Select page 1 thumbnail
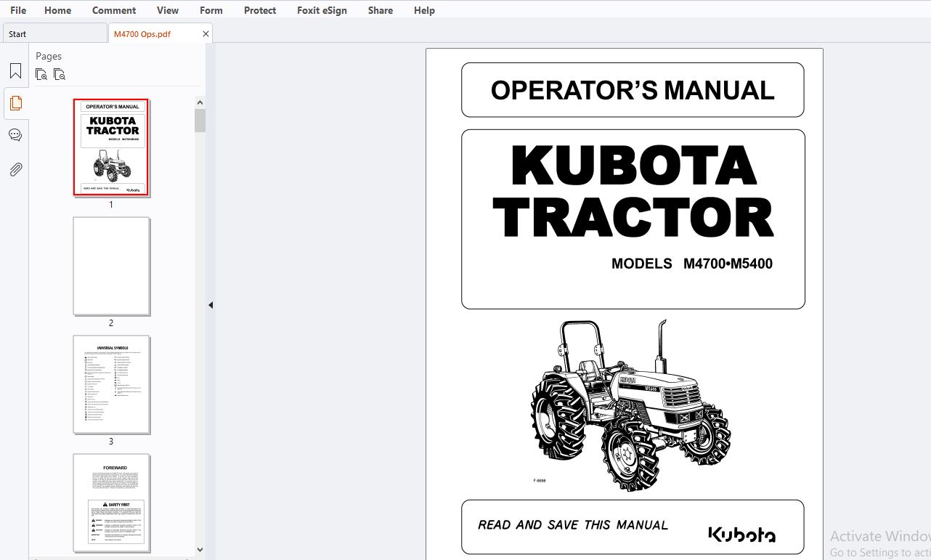Screen dimensions: 931x560 tap(111, 147)
